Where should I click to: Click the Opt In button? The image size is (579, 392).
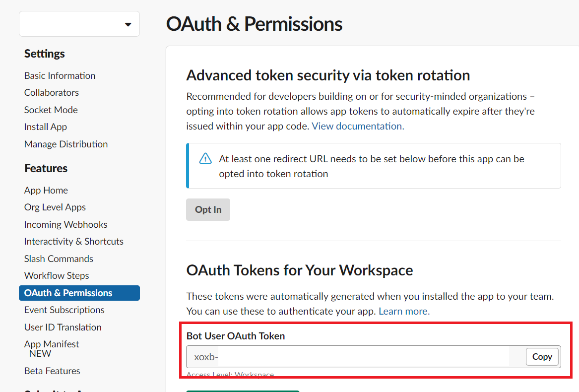[x=208, y=209]
